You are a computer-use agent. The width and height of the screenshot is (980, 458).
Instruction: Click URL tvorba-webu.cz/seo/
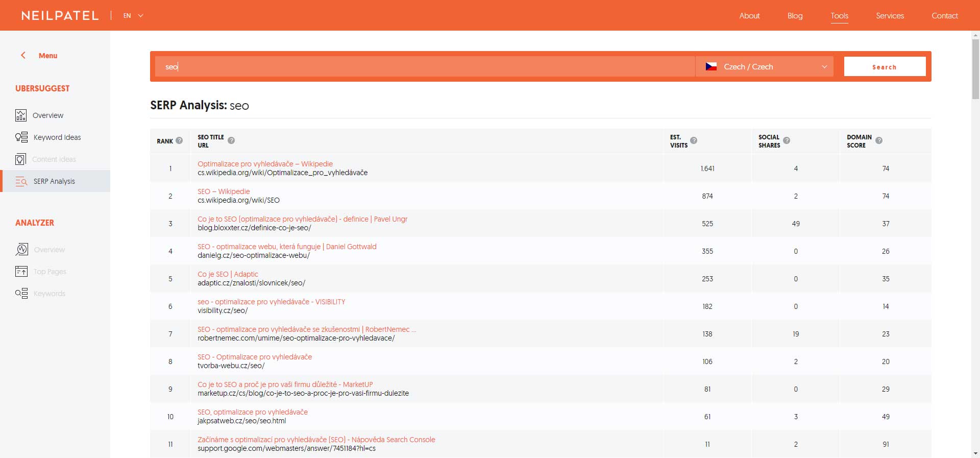coord(231,366)
